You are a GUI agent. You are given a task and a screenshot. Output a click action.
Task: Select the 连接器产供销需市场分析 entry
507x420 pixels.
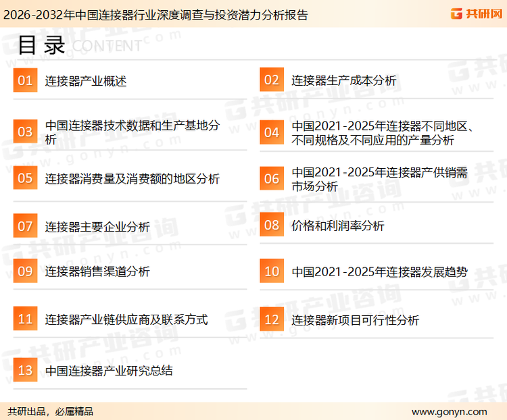(380, 179)
